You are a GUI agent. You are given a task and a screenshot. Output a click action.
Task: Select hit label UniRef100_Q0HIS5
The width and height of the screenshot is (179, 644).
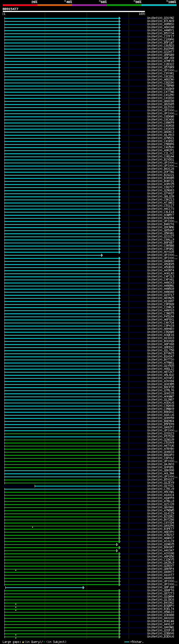[x=161, y=394]
